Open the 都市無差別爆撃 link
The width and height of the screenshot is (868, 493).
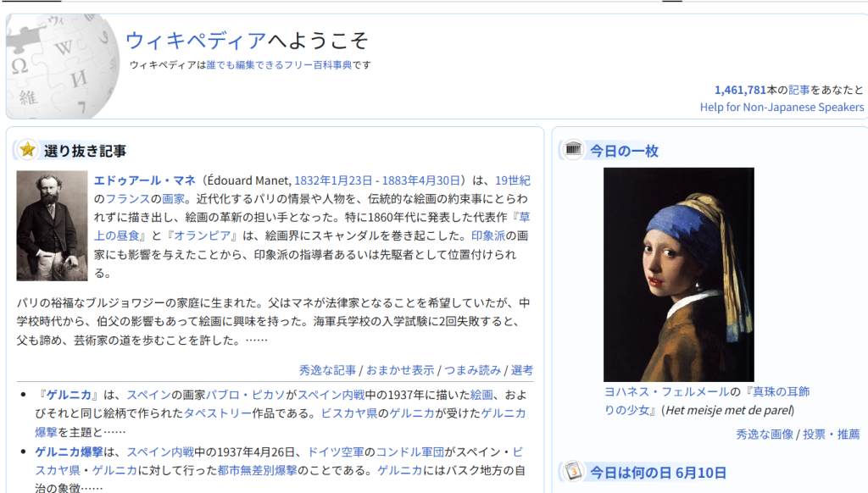point(257,470)
